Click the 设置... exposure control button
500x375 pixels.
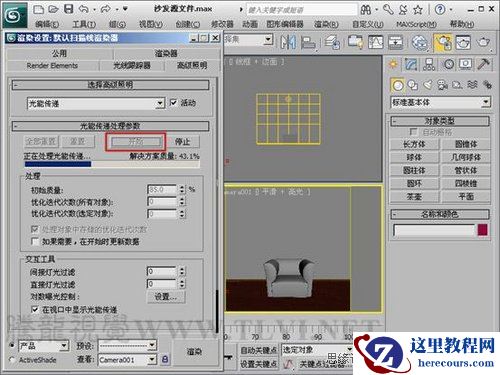(166, 296)
